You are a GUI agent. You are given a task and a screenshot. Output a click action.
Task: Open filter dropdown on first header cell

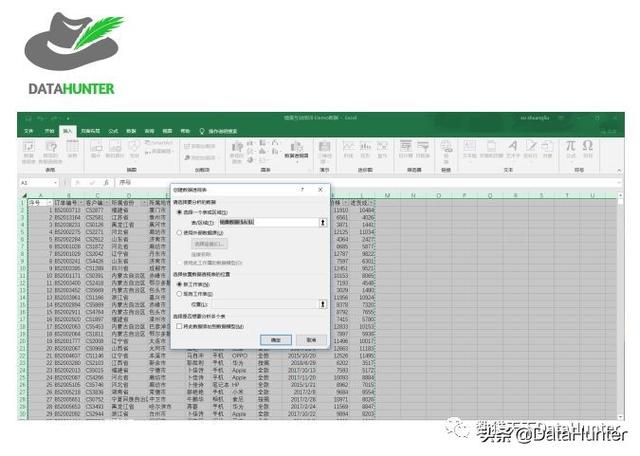click(x=50, y=203)
